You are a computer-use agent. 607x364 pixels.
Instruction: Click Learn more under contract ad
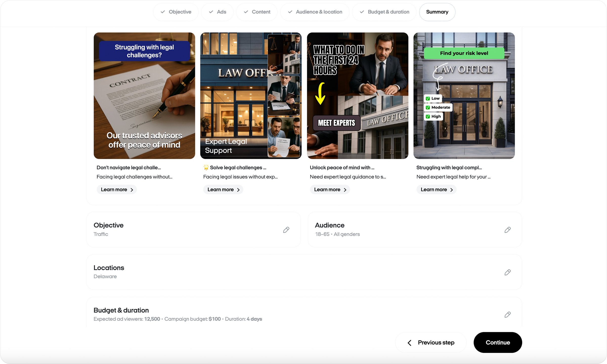pos(117,190)
